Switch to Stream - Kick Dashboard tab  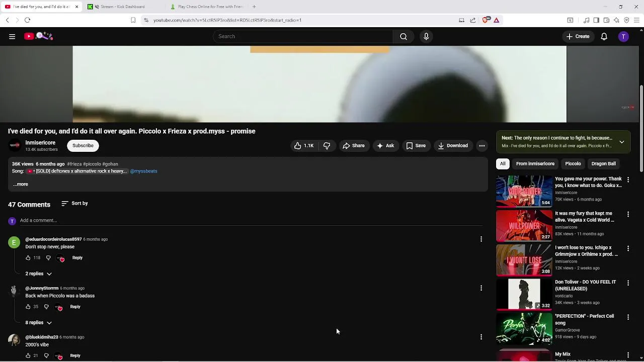pyautogui.click(x=124, y=7)
